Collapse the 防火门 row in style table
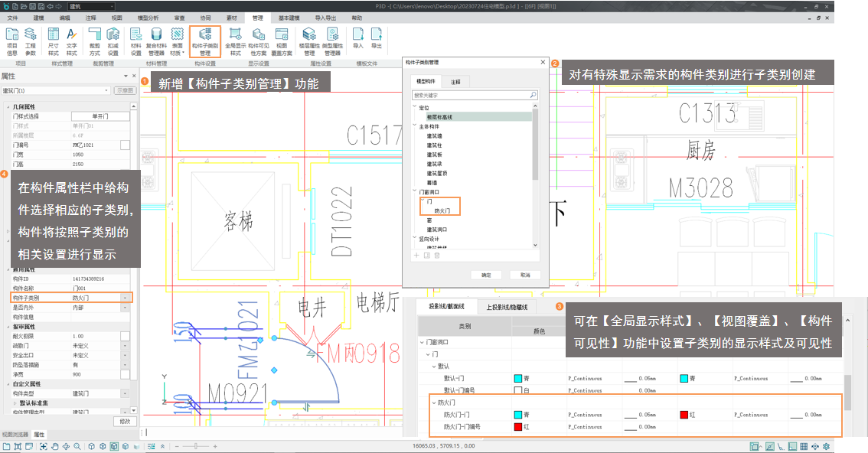Screen dimensions: 868x453 pyautogui.click(x=433, y=402)
